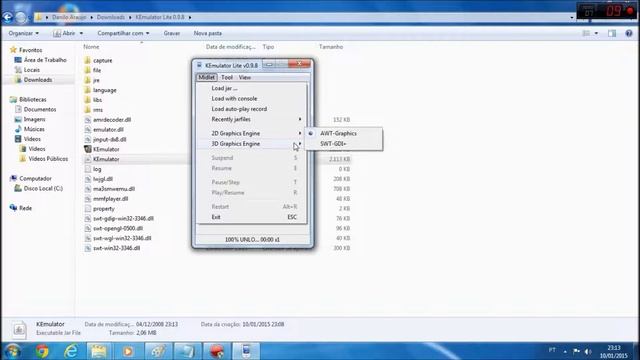Screen dimensions: 640x360
Task: Select Rede in the navigation pane
Action: point(25,208)
